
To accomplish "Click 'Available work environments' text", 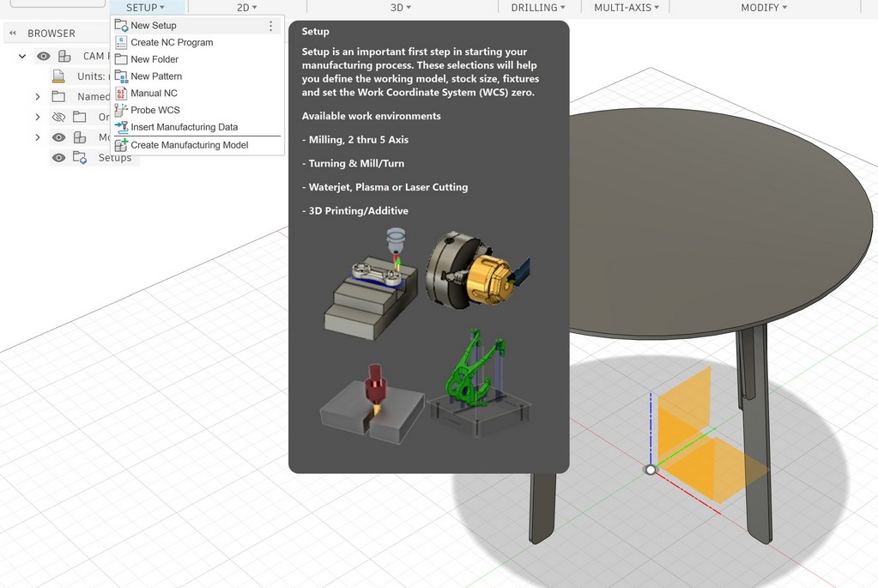I will tap(372, 116).
